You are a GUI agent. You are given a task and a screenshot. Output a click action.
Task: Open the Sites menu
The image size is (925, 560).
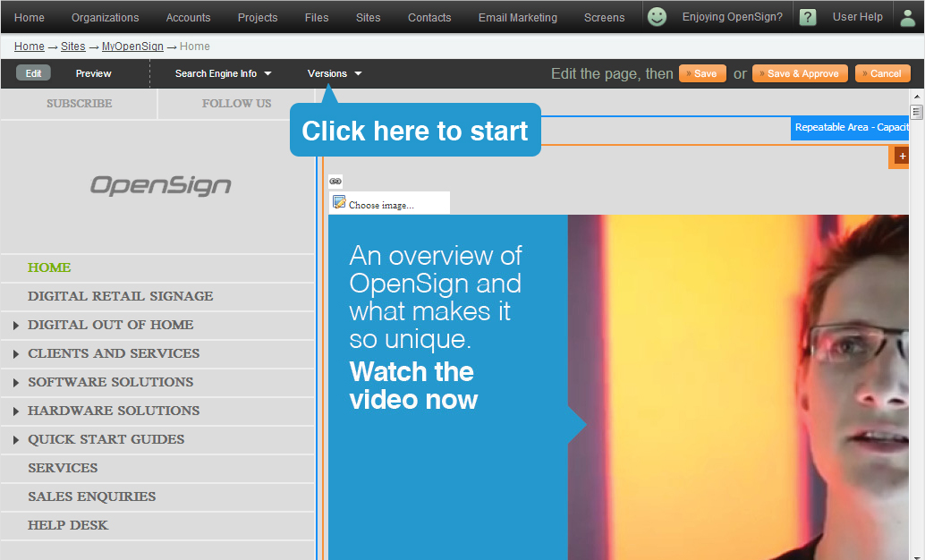[x=368, y=17]
